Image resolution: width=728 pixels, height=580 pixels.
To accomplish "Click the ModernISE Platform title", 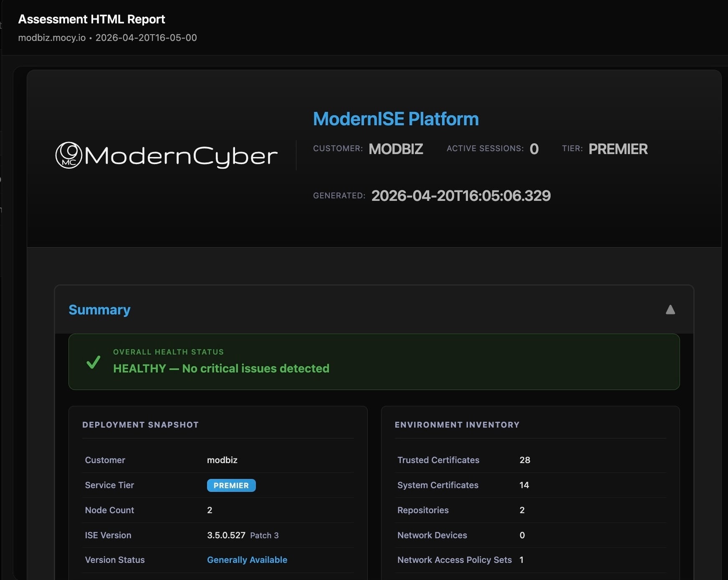I will 396,119.
